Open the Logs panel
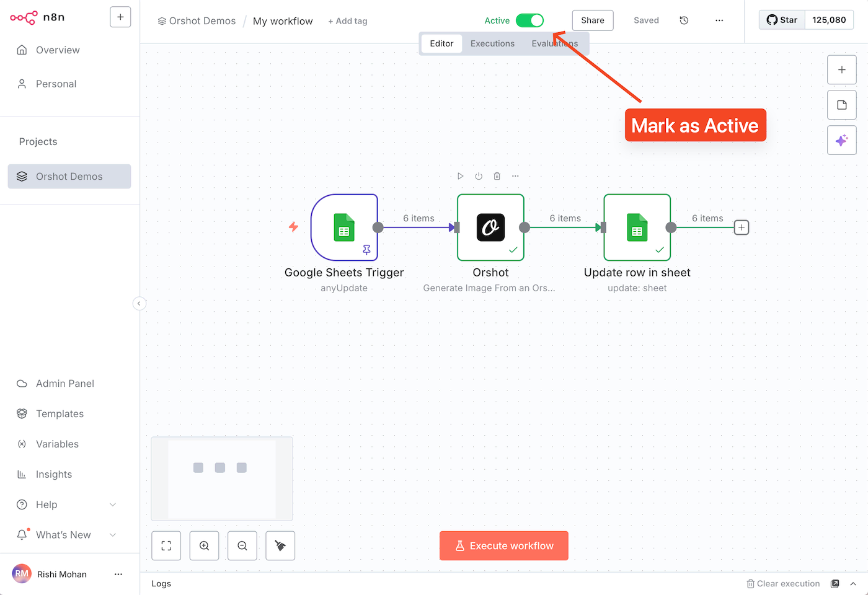Screen dimensions: 868x595 (x=161, y=584)
